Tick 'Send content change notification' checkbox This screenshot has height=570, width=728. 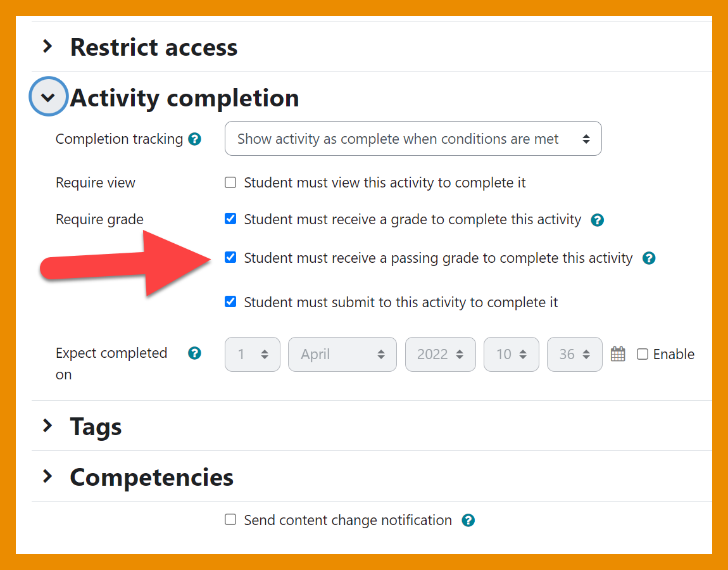[x=231, y=520]
